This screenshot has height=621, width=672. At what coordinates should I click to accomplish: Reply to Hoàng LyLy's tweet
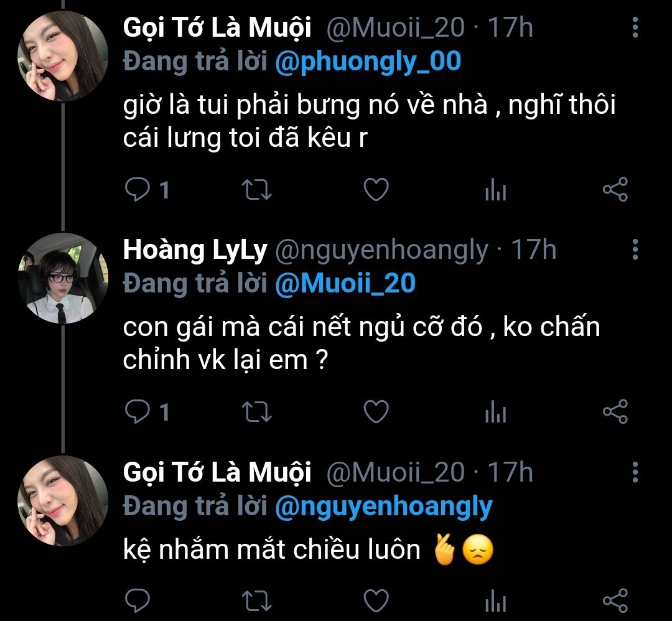point(137,411)
